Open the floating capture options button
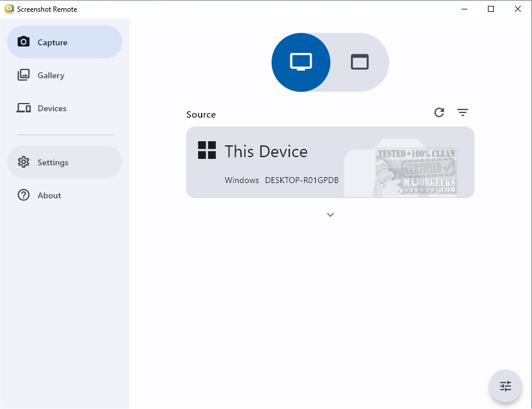 (x=506, y=386)
